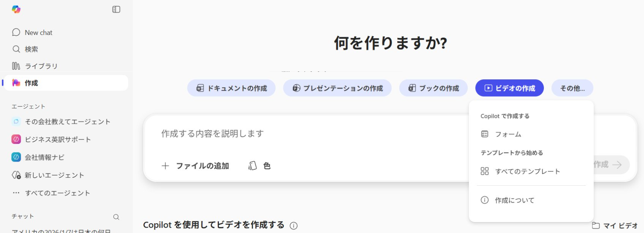Toggle the sidebar collapse icon
This screenshot has width=644, height=233.
[116, 9]
